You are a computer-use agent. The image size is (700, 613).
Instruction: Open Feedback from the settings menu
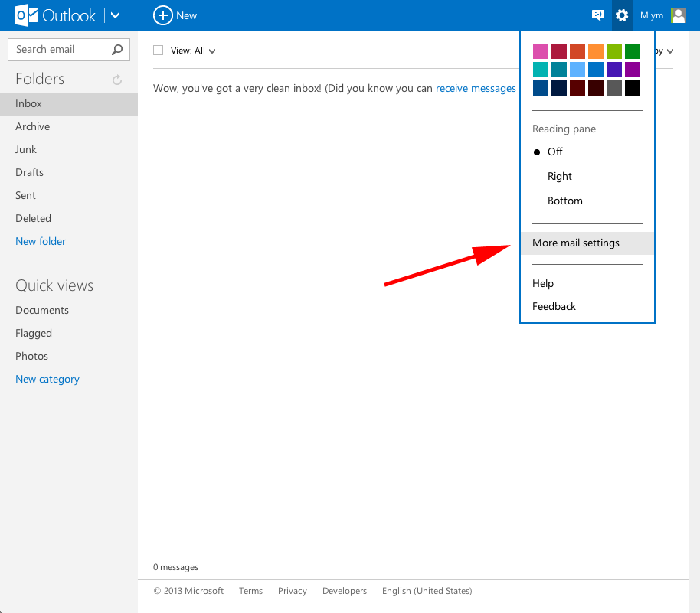pos(554,306)
